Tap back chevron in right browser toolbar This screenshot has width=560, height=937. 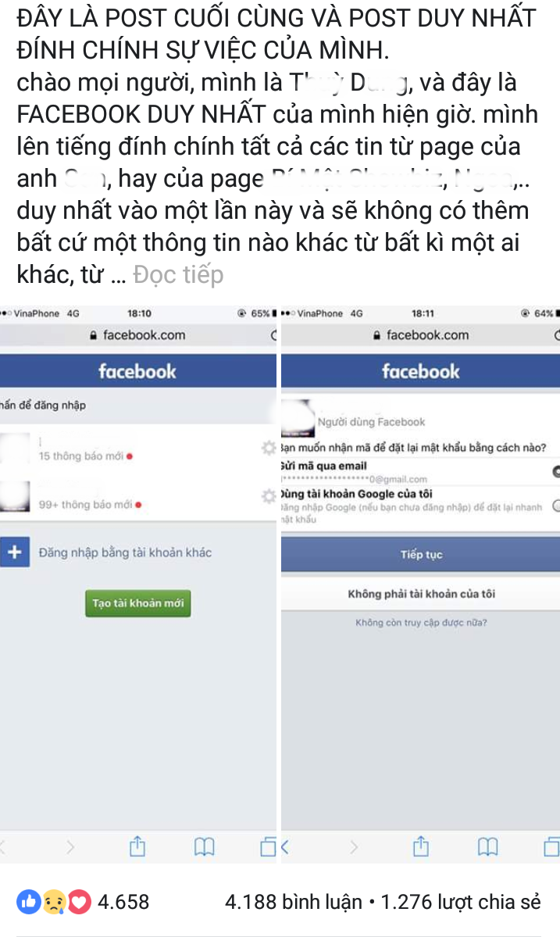tap(285, 847)
